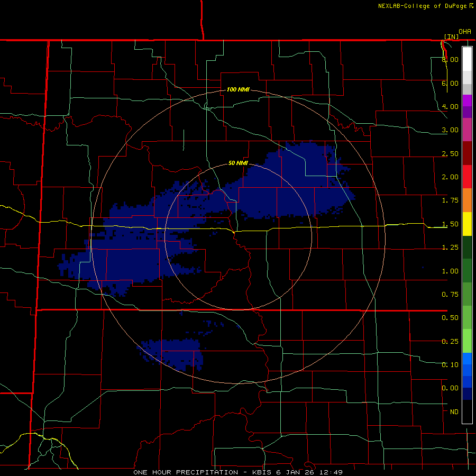Screen dimensions: 476x476
Task: Click the 1.00 legend value
Action: [x=450, y=271]
